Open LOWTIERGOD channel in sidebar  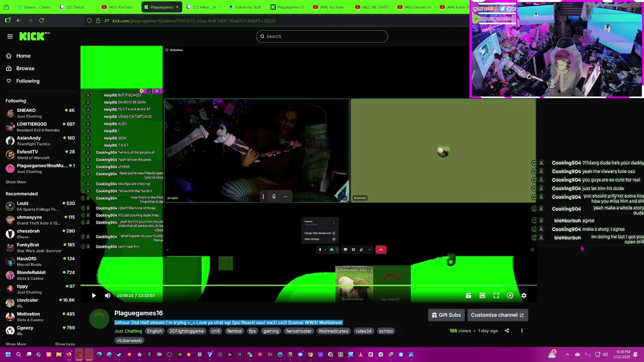40,127
